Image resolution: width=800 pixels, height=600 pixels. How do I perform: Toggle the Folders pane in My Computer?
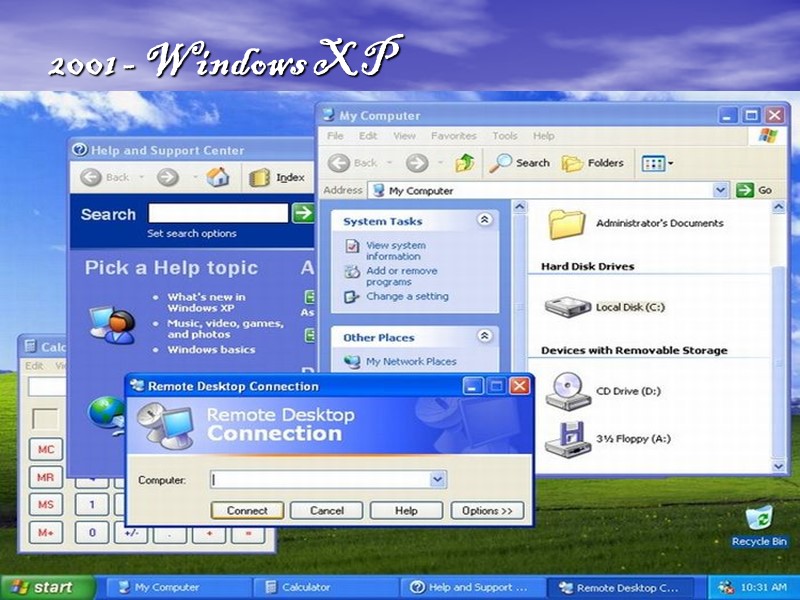592,163
